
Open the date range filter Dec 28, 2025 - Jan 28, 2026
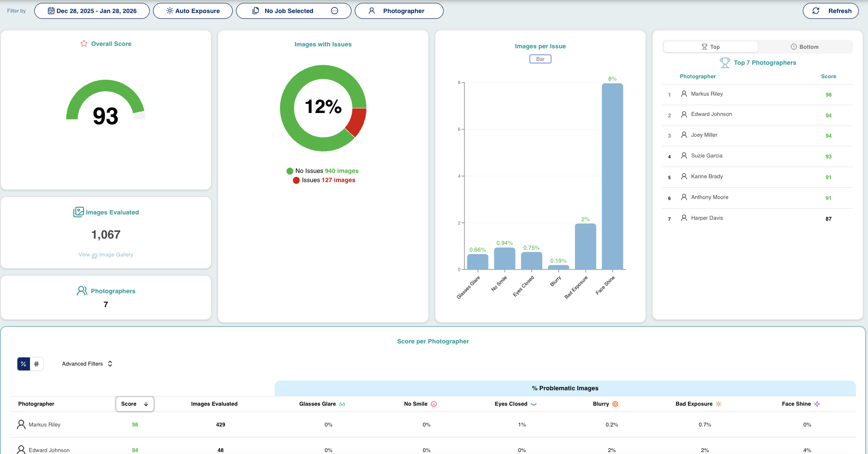click(x=92, y=11)
